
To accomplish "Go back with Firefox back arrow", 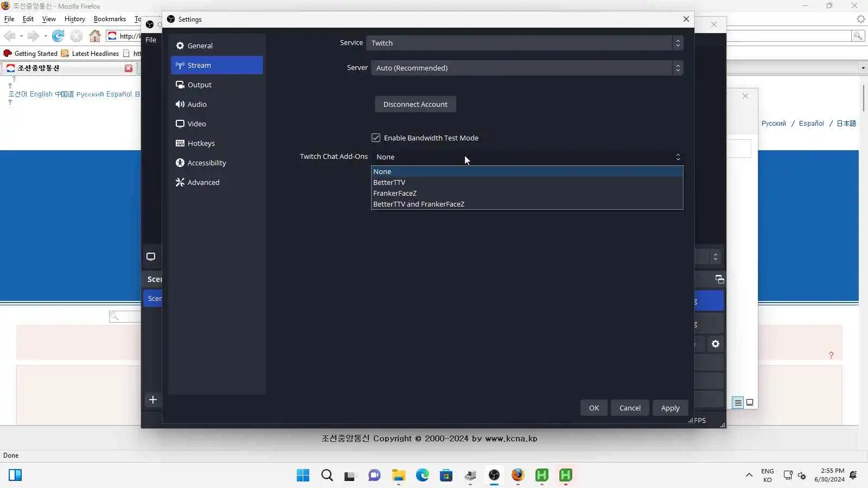I will 10,36.
